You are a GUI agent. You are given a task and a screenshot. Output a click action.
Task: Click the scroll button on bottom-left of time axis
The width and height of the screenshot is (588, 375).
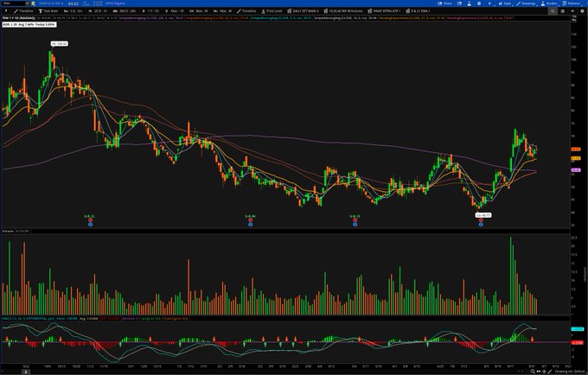pos(25,372)
